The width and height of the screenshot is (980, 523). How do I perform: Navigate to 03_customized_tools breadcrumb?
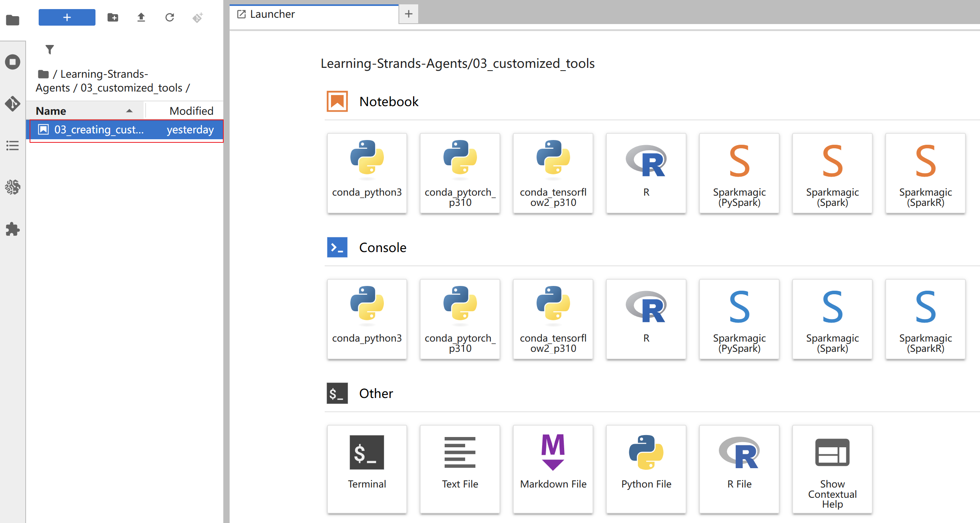132,88
